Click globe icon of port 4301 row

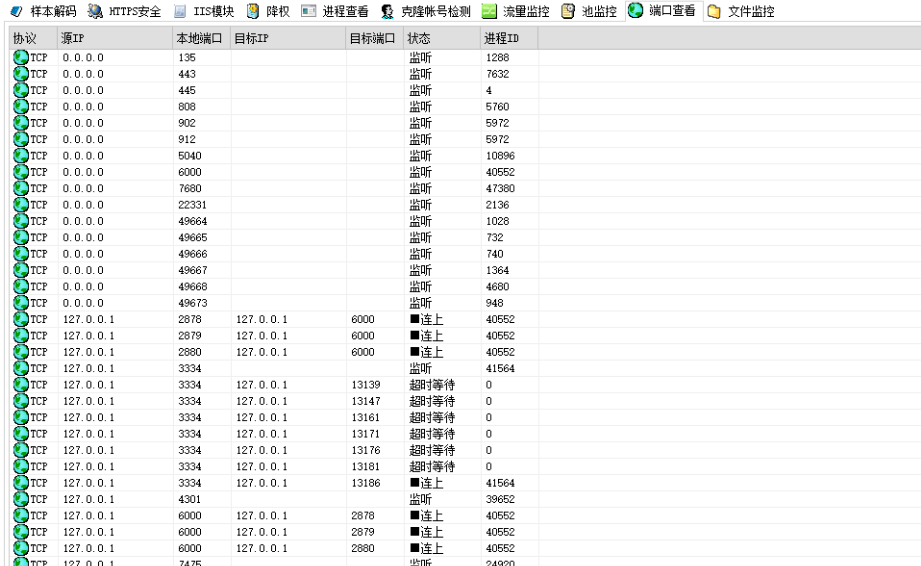tap(21, 499)
